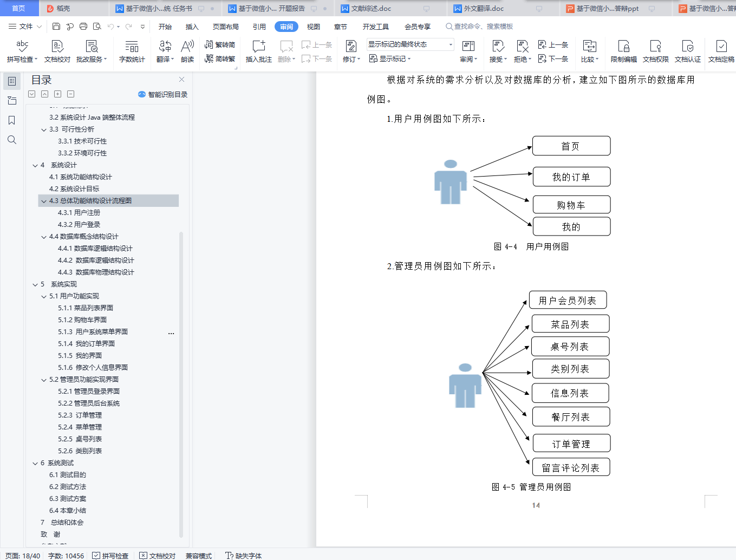This screenshot has width=736, height=560.
Task: Switch to the 开始 ribbon tab
Action: point(165,27)
